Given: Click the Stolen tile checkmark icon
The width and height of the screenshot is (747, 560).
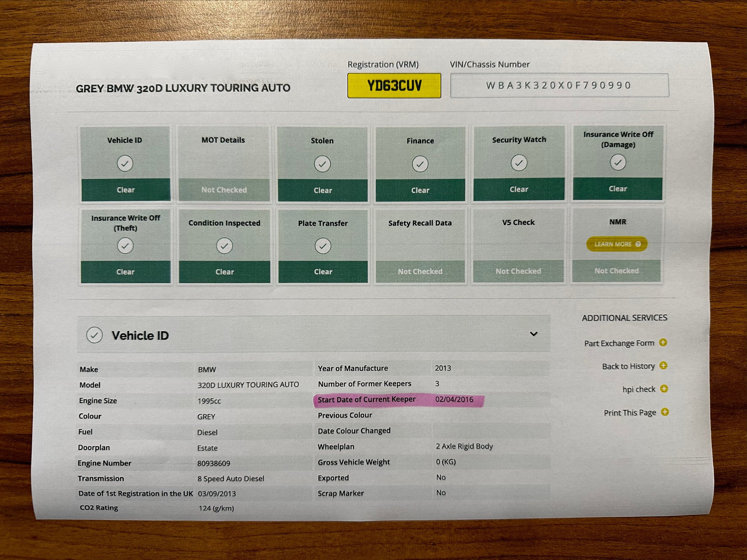Looking at the screenshot, I should tap(322, 164).
